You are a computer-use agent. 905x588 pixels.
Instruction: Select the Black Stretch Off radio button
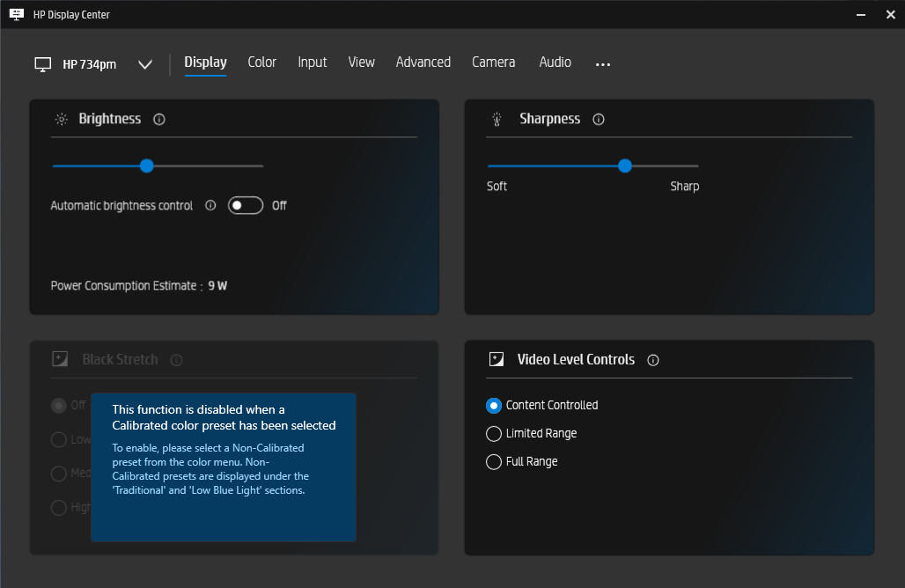coord(59,406)
